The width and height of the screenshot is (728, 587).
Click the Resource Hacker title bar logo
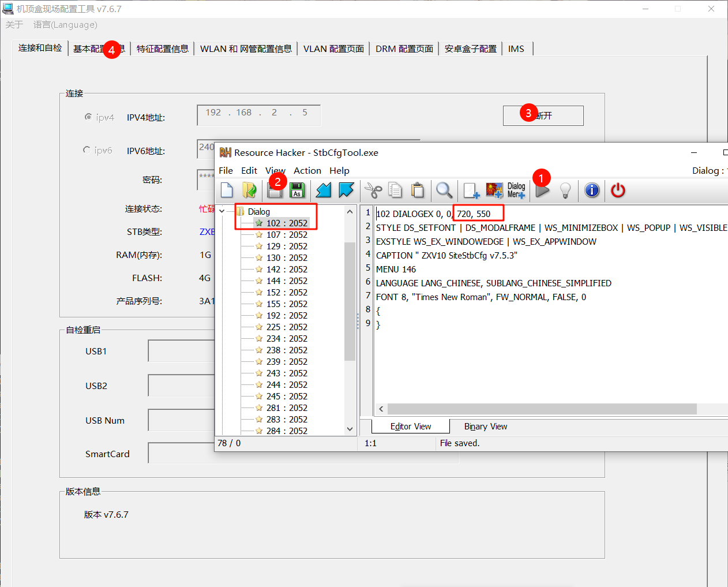pos(225,152)
